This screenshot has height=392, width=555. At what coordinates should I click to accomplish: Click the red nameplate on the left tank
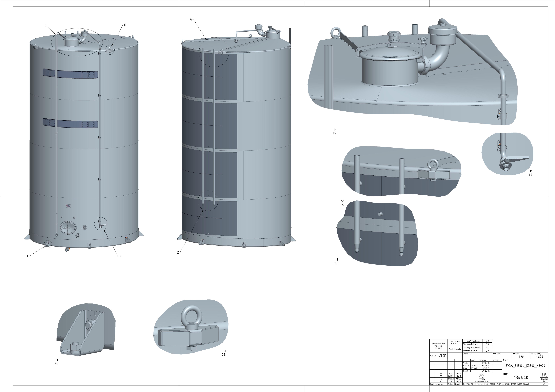tap(68, 206)
